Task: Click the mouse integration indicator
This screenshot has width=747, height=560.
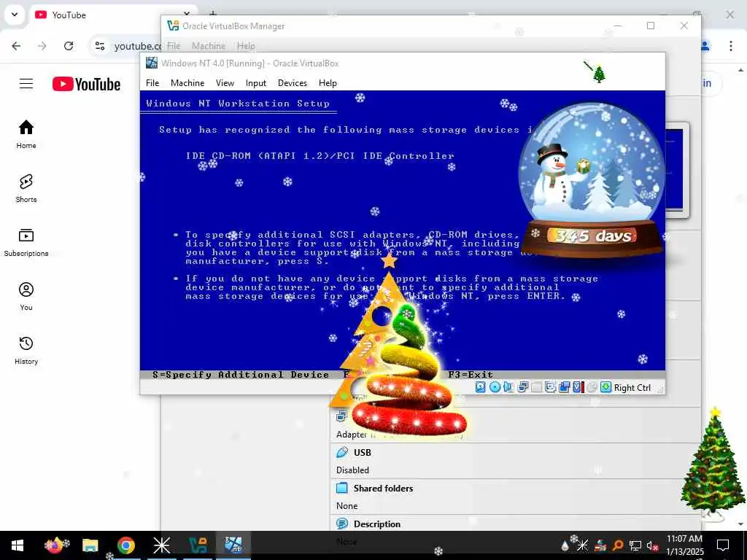Action: (x=592, y=387)
